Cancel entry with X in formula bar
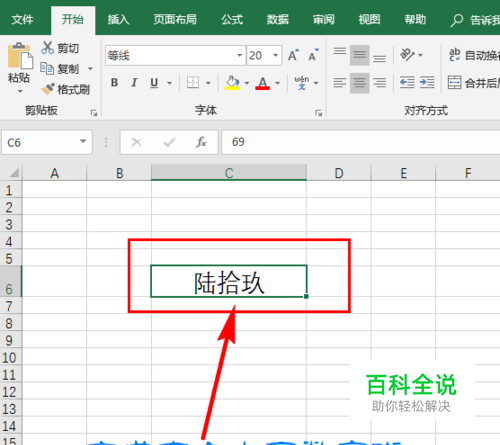The width and height of the screenshot is (500, 445). (136, 142)
